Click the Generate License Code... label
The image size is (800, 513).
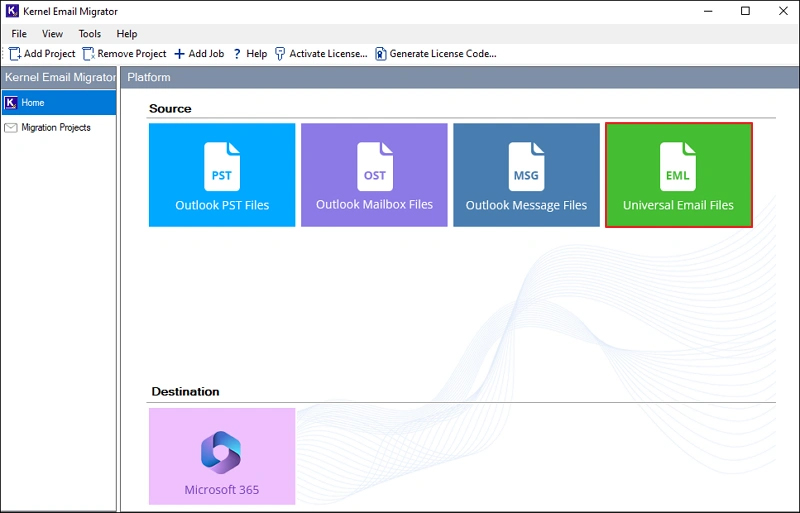pyautogui.click(x=443, y=54)
